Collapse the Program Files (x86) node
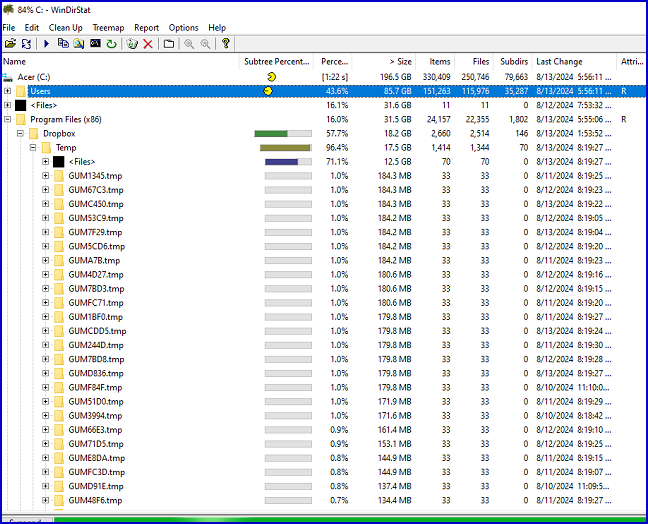This screenshot has width=648, height=524. pyautogui.click(x=8, y=119)
